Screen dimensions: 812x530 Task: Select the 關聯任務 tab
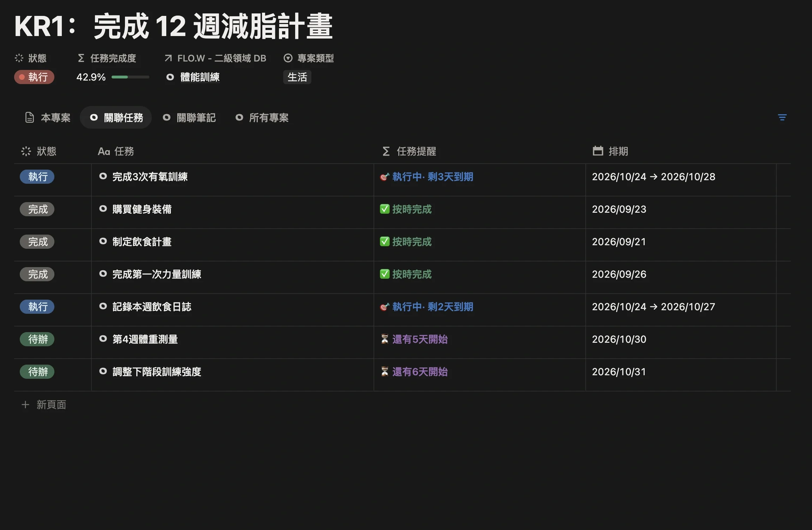[116, 118]
